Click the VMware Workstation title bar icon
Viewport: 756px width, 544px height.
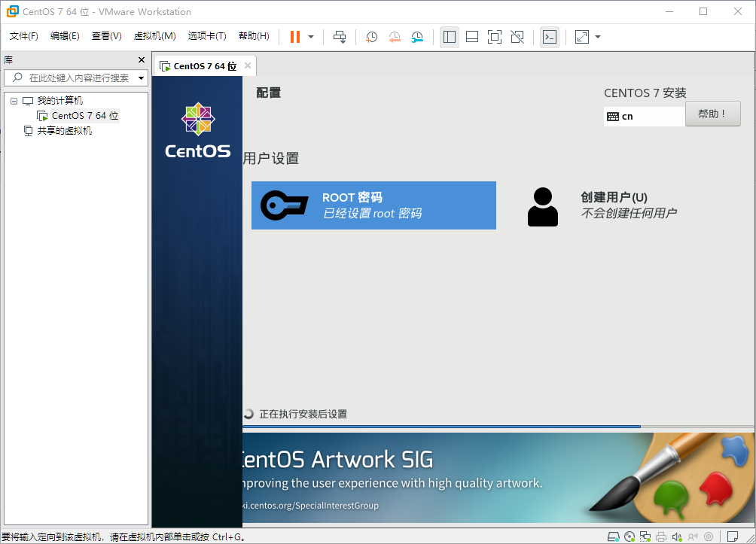pyautogui.click(x=12, y=11)
